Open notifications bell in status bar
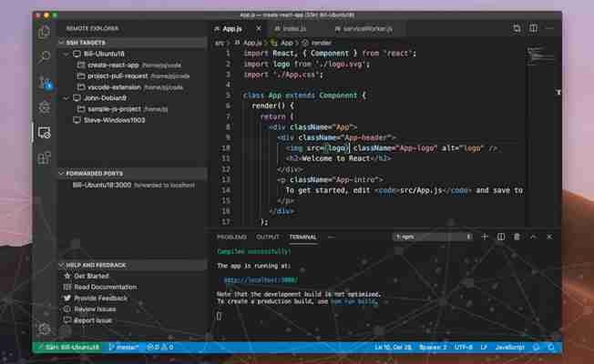The image size is (594, 364). (x=551, y=347)
